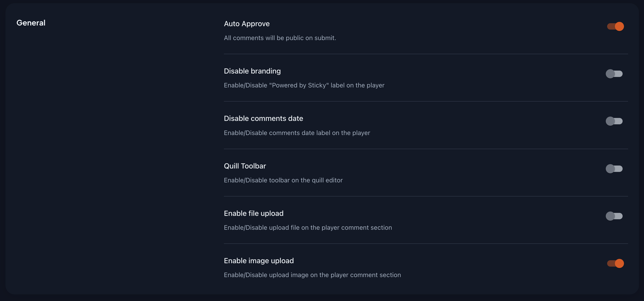
Task: Click the comments date description text
Action: click(x=297, y=133)
